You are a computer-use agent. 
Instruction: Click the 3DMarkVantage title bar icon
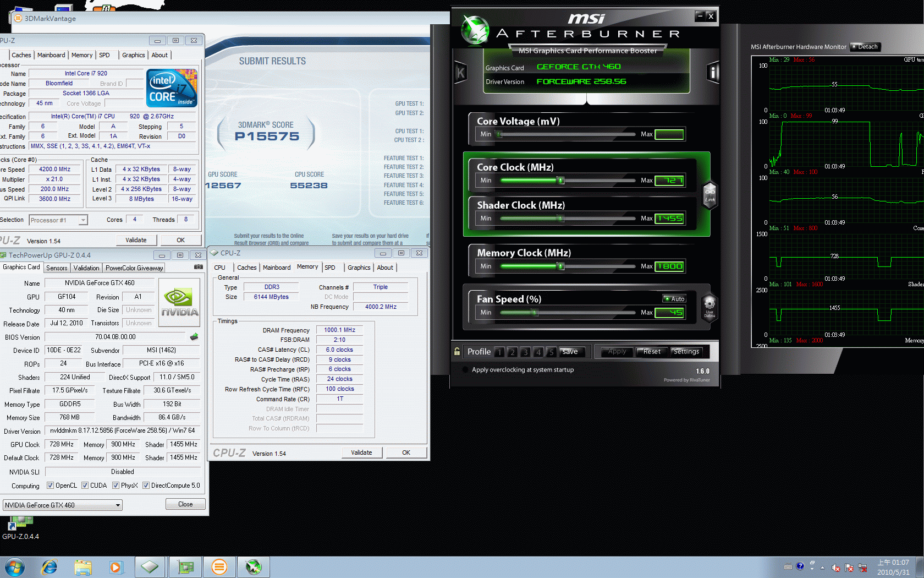tap(18, 18)
